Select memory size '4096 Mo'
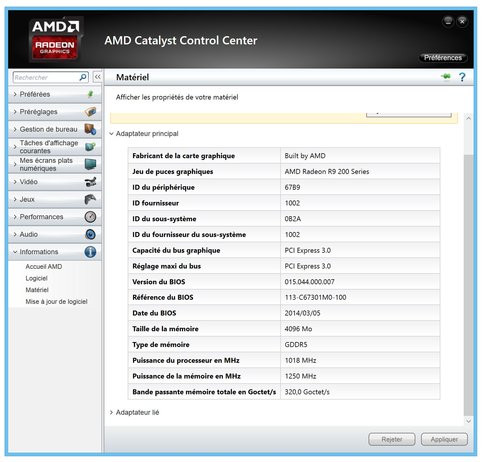 (x=298, y=329)
